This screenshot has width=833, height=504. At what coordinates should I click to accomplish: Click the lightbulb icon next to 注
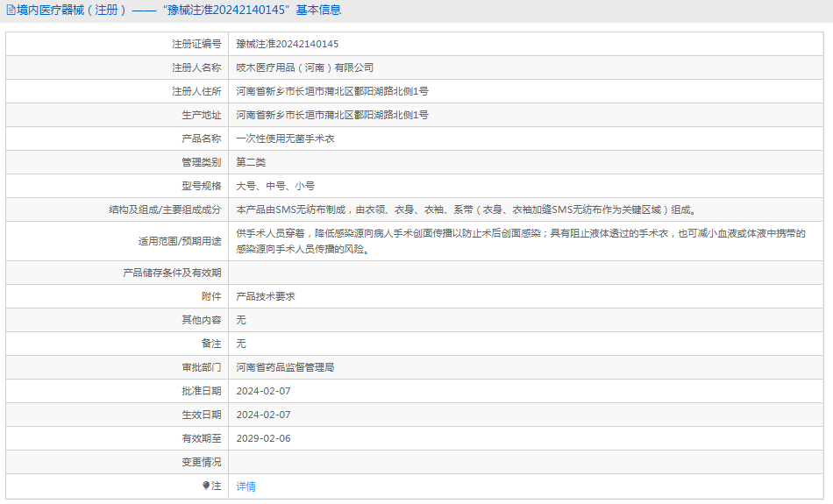206,486
